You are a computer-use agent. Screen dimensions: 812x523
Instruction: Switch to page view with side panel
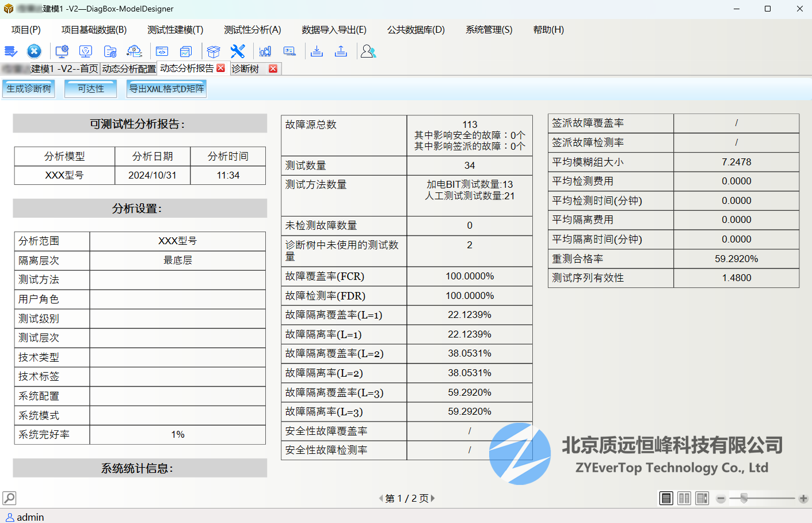pyautogui.click(x=702, y=498)
